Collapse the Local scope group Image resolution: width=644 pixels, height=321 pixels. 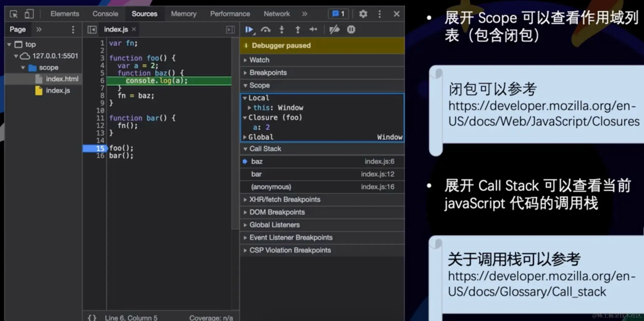coord(245,98)
